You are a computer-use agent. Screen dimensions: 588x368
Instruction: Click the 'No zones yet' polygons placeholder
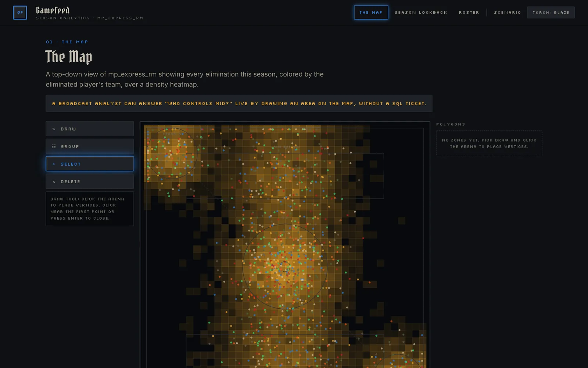(489, 144)
